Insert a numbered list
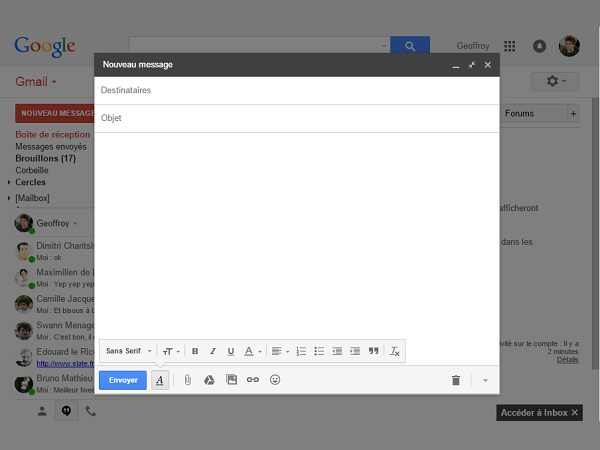This screenshot has height=450, width=600. pyautogui.click(x=301, y=351)
